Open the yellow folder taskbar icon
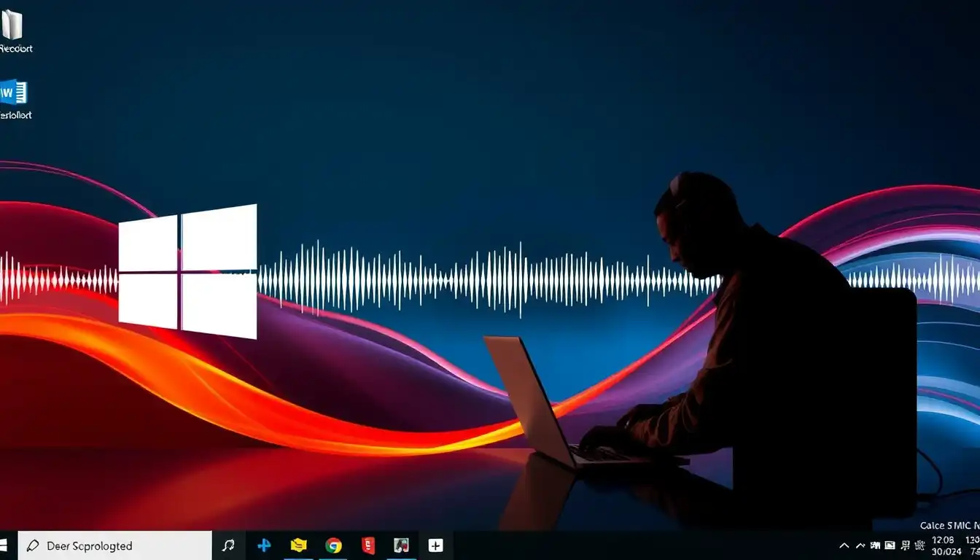The image size is (980, 560). click(x=298, y=545)
